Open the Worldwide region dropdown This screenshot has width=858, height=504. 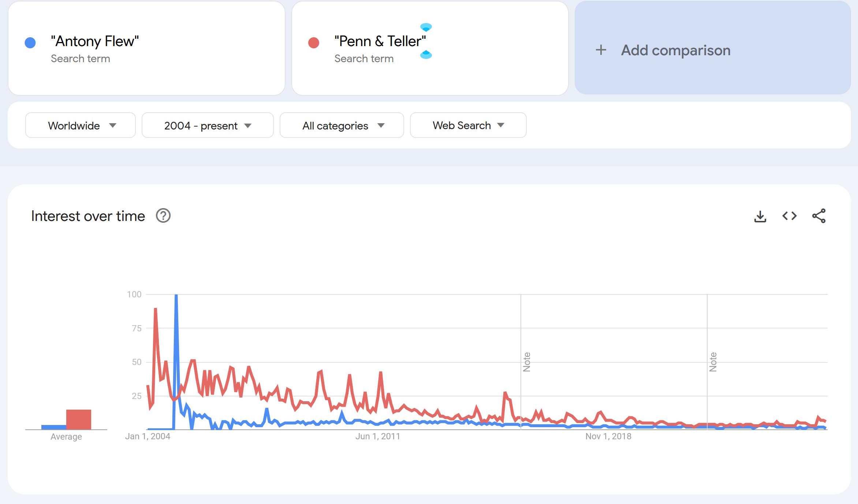click(81, 125)
